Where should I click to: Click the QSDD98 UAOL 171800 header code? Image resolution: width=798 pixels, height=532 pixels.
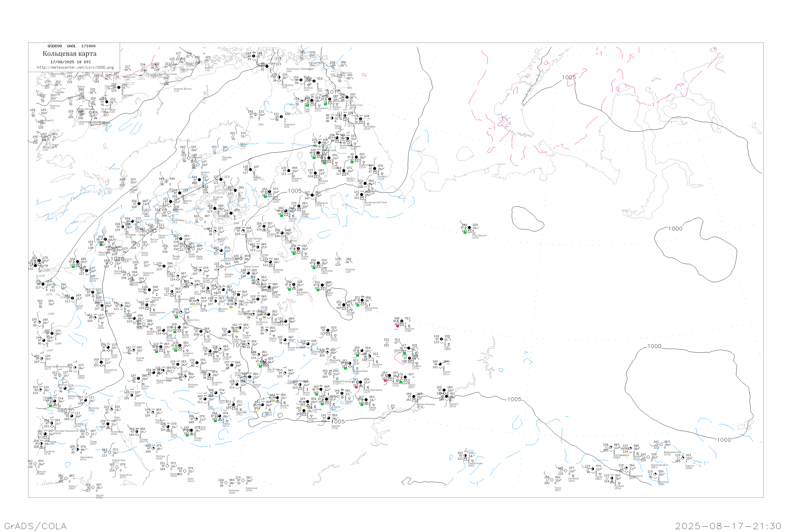point(71,46)
